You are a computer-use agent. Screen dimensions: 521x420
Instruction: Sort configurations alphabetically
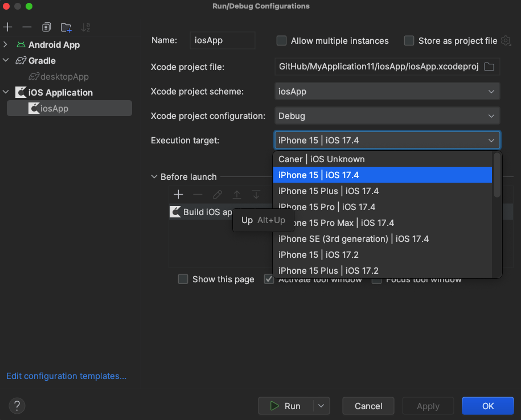[85, 27]
